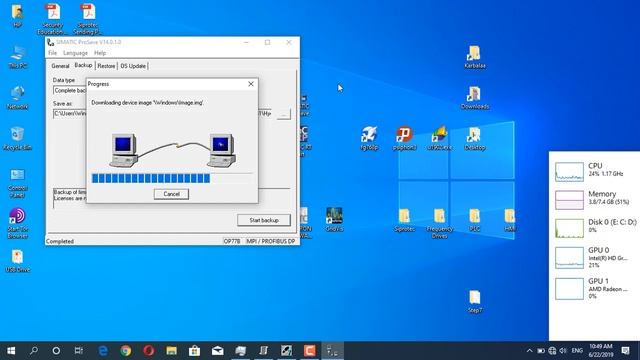Select the GPU 1 AMD Radeon graph
Screen dimensions: 640x360
[x=569, y=289]
